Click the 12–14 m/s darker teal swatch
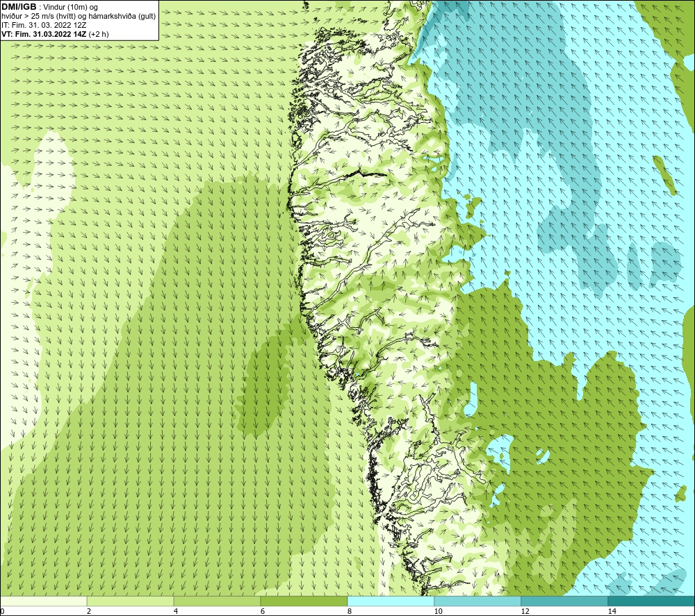Viewport: 695px width, 616px height. (x=564, y=601)
